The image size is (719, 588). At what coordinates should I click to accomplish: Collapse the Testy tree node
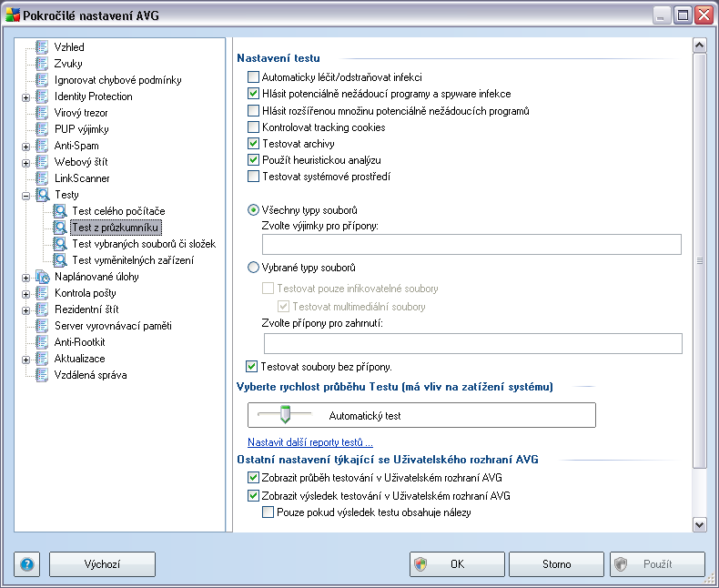pos(26,196)
